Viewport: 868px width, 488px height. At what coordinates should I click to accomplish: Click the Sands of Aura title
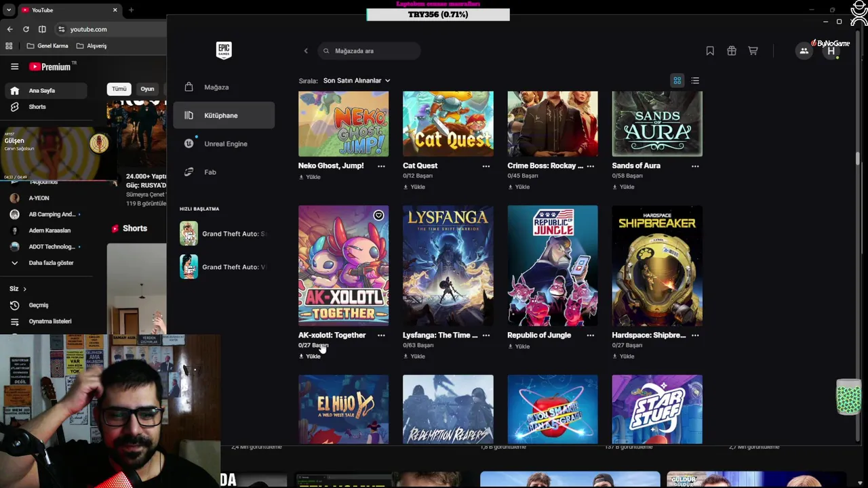pos(636,165)
